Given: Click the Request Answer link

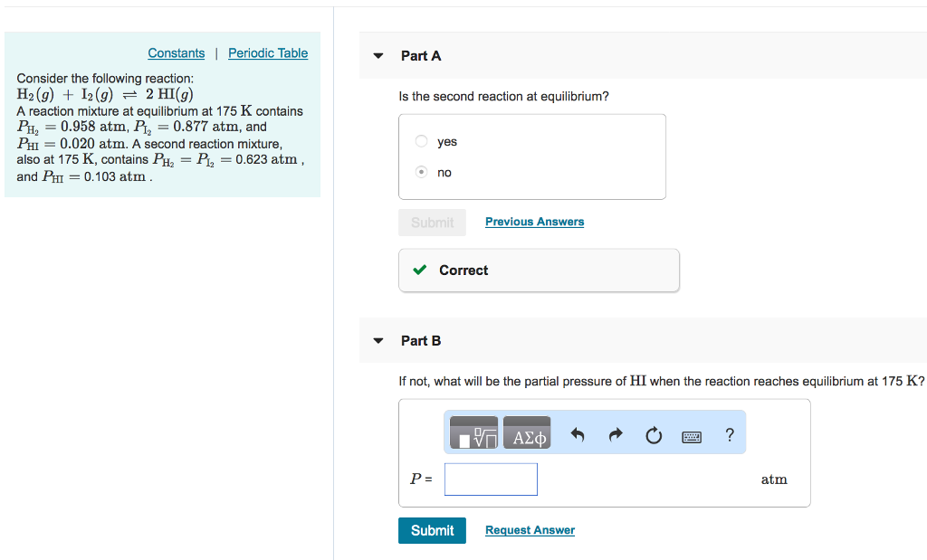Looking at the screenshot, I should [530, 530].
